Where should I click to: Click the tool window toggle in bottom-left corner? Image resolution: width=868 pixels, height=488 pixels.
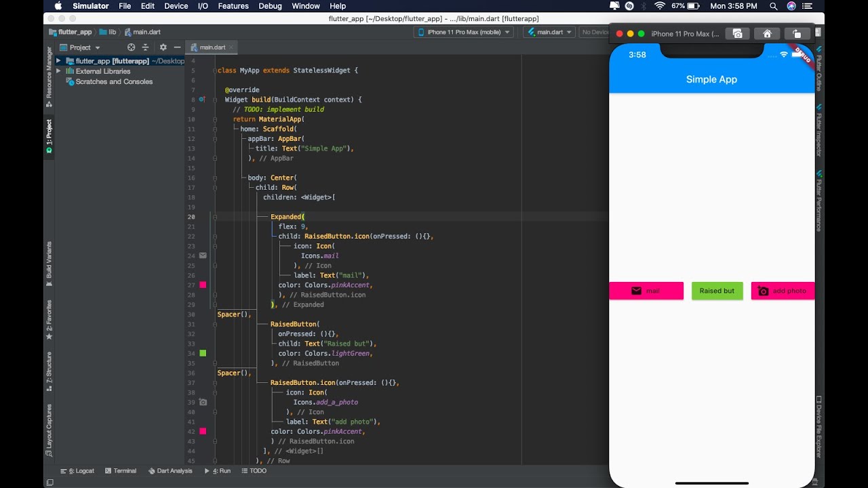click(x=50, y=483)
